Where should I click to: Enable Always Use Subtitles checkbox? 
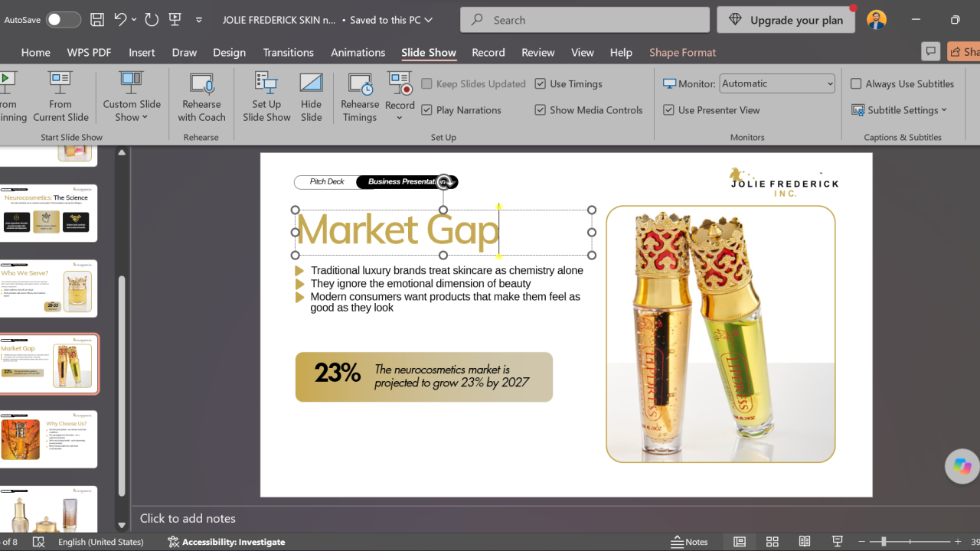(x=856, y=84)
